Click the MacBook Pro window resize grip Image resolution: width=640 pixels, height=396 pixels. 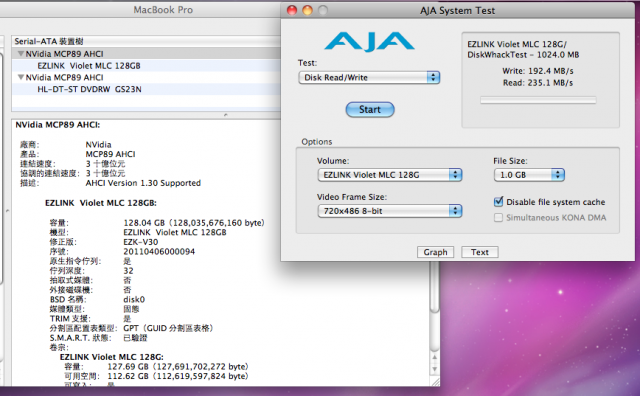[x=436, y=383]
